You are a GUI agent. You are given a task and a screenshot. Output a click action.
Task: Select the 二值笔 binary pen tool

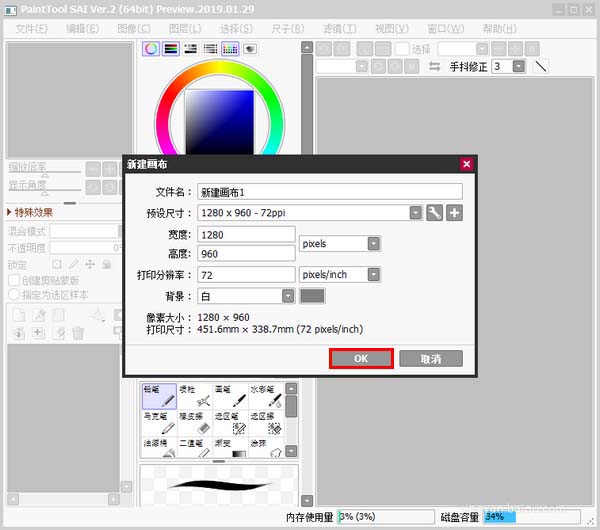point(194,447)
